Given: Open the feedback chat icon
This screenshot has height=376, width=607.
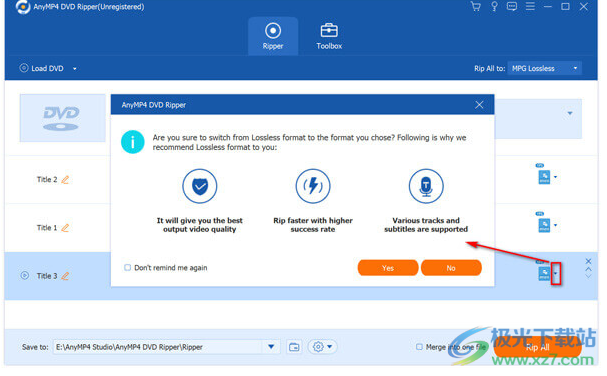Looking at the screenshot, I should coord(512,7).
